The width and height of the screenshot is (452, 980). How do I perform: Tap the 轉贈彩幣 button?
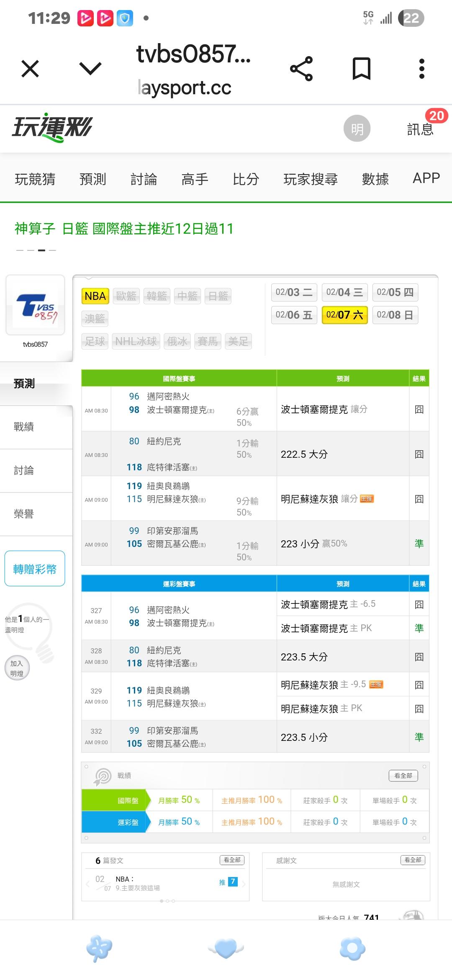tap(35, 569)
